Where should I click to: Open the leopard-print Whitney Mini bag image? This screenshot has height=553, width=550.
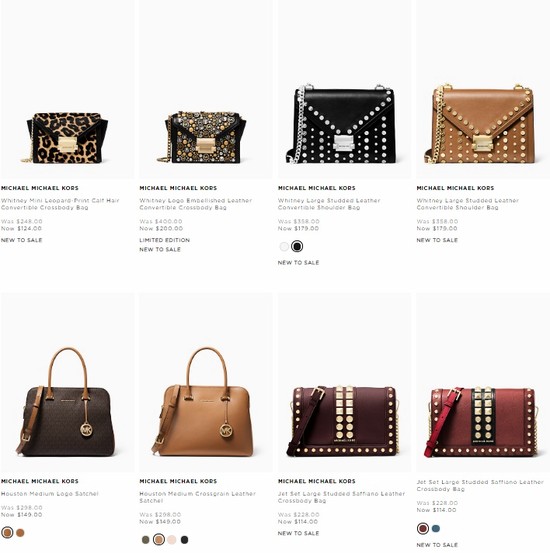(x=67, y=89)
